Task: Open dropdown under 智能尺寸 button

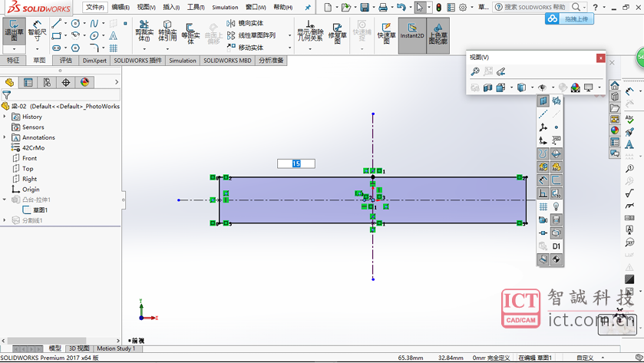Action: pyautogui.click(x=37, y=49)
